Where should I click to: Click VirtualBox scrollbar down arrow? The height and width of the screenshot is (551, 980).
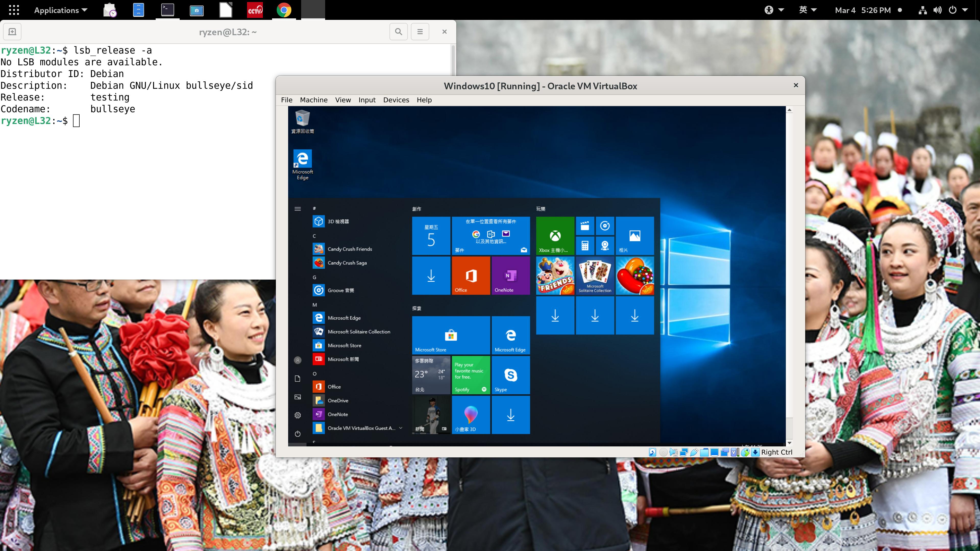[789, 443]
